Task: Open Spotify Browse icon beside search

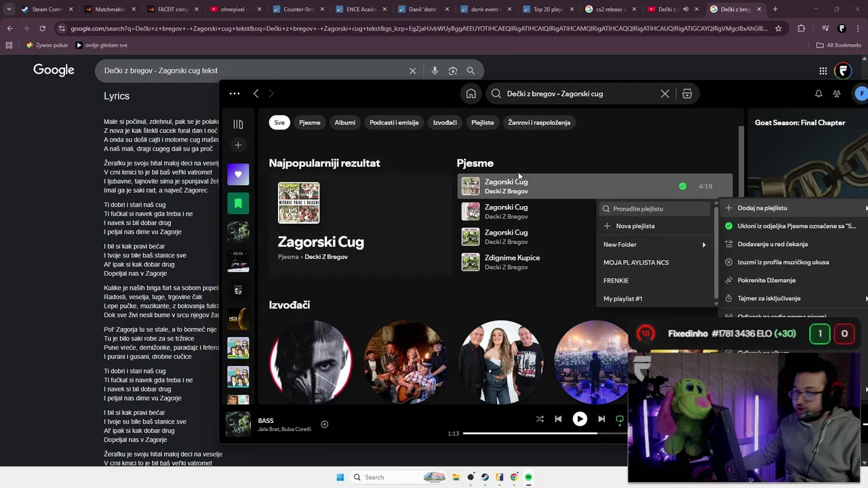Action: point(687,94)
